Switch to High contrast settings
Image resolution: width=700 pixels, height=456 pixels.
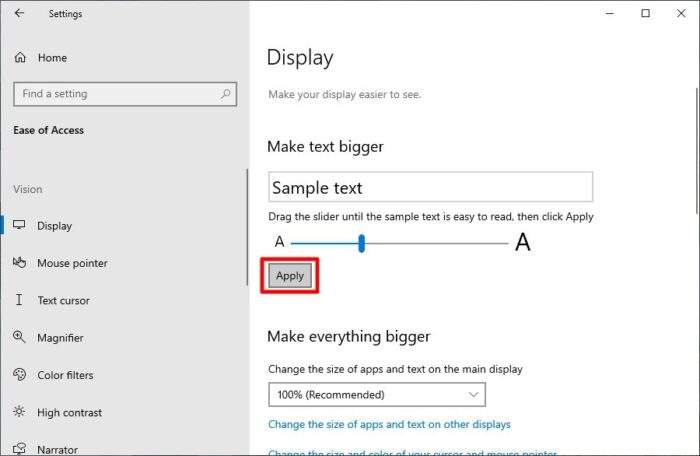[x=69, y=413]
